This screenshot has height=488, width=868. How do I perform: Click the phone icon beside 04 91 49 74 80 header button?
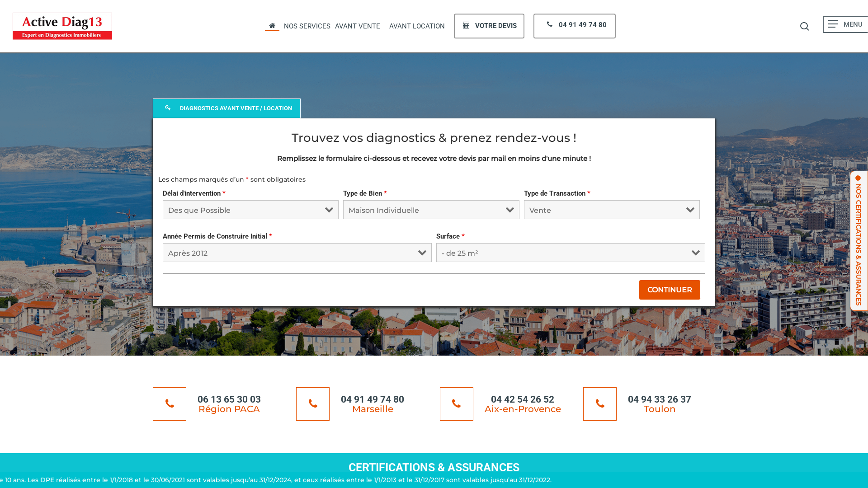pos(549,25)
